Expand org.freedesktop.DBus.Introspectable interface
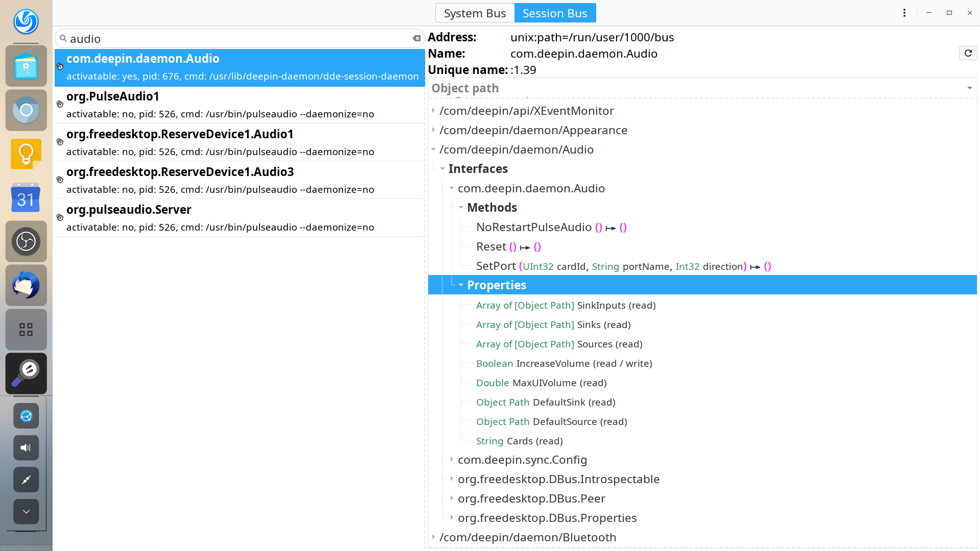Screen dimensions: 980x551 tap(452, 479)
